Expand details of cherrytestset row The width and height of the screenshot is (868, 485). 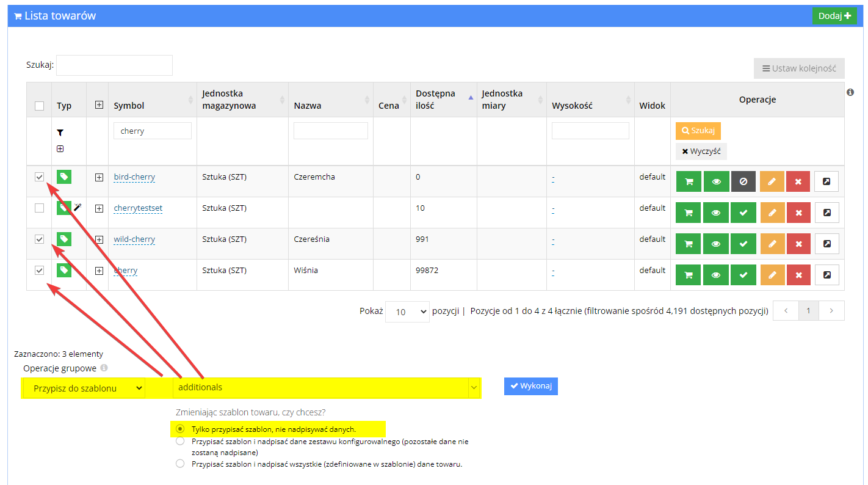(x=99, y=208)
